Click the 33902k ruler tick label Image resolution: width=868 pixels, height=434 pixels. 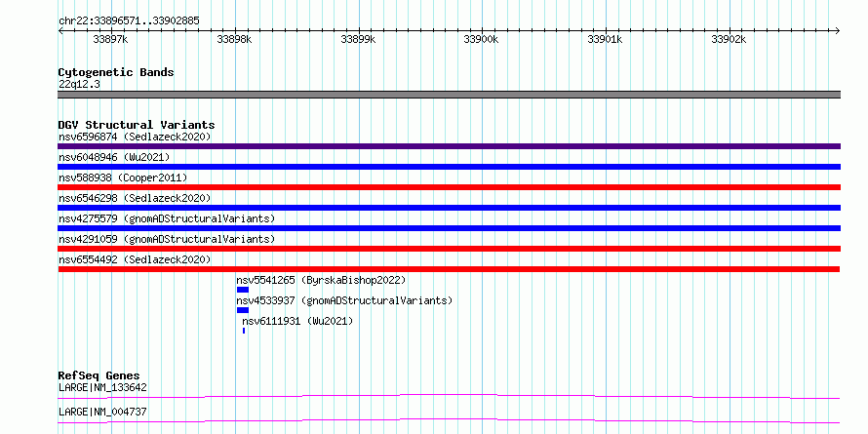730,39
